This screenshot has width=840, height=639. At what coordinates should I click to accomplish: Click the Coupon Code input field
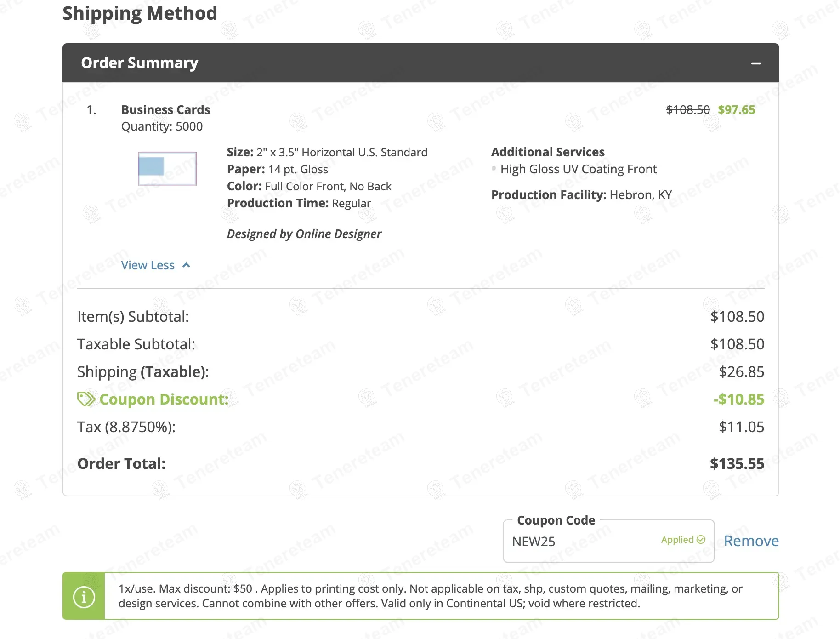[x=584, y=542]
